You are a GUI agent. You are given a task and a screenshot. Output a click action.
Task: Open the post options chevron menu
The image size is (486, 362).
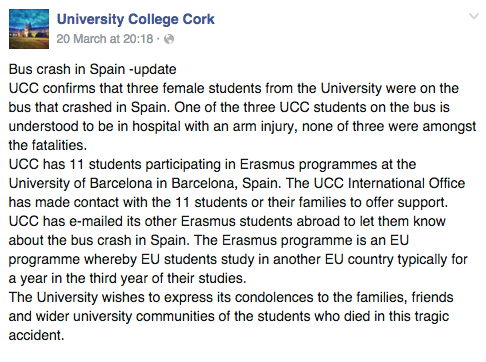pos(474,16)
